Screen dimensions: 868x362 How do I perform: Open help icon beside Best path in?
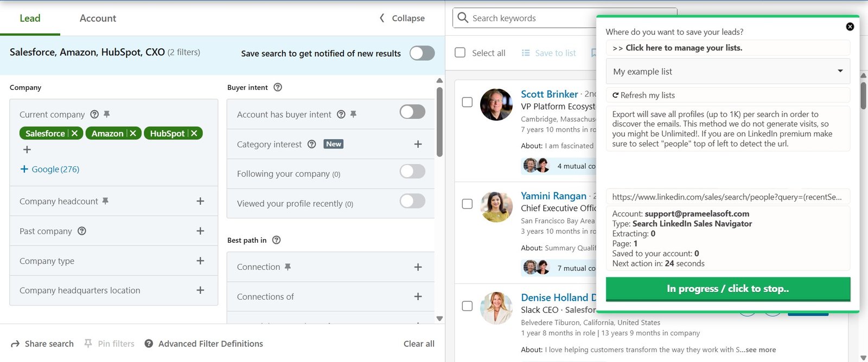277,240
